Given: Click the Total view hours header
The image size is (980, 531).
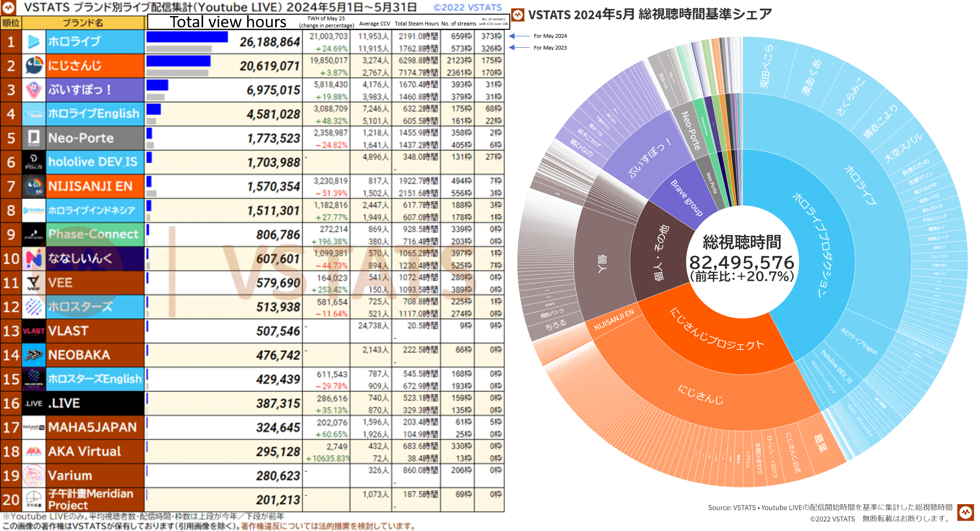Looking at the screenshot, I should tap(228, 22).
